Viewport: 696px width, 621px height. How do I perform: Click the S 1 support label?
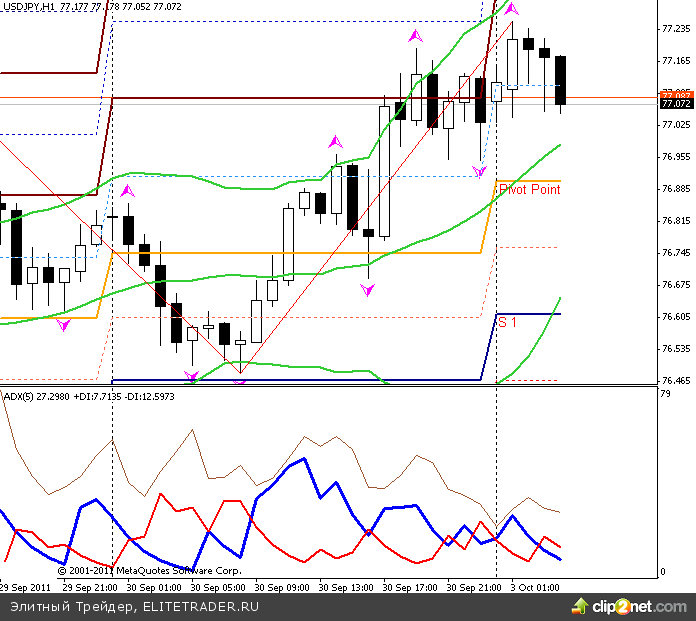(508, 322)
